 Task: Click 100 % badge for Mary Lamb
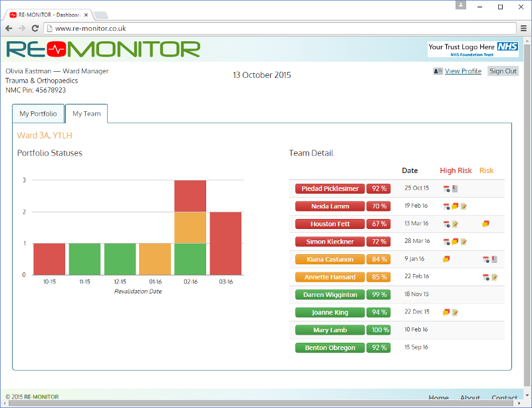click(x=378, y=330)
